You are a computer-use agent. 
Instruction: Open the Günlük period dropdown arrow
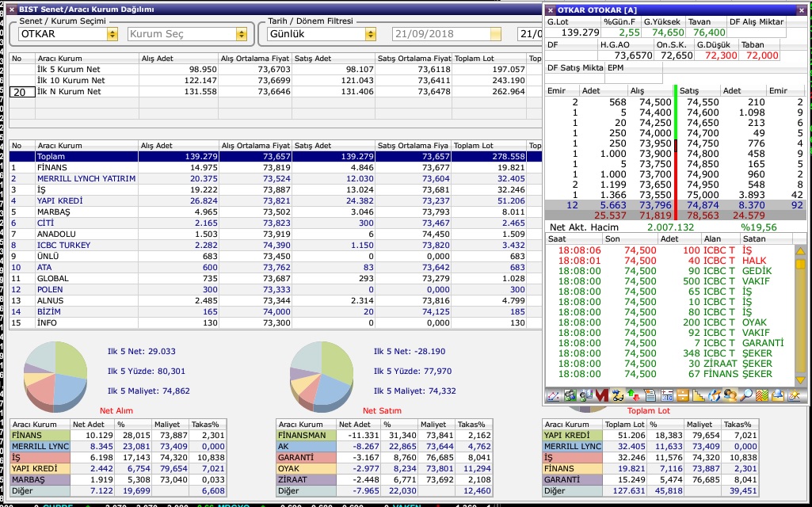(x=370, y=34)
